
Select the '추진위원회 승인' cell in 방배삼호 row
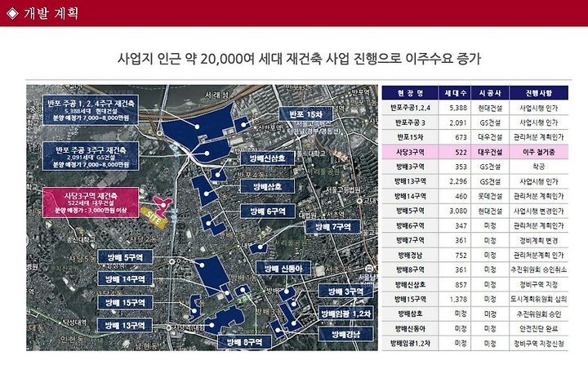538,314
